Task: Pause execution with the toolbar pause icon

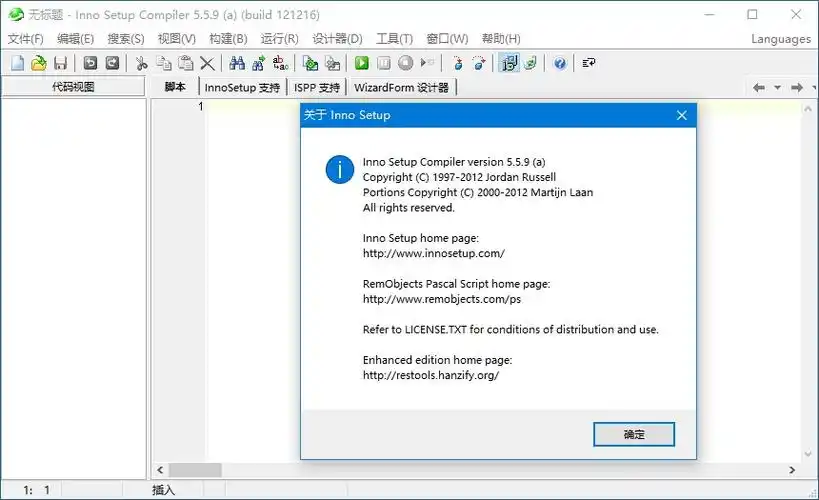Action: coord(384,63)
